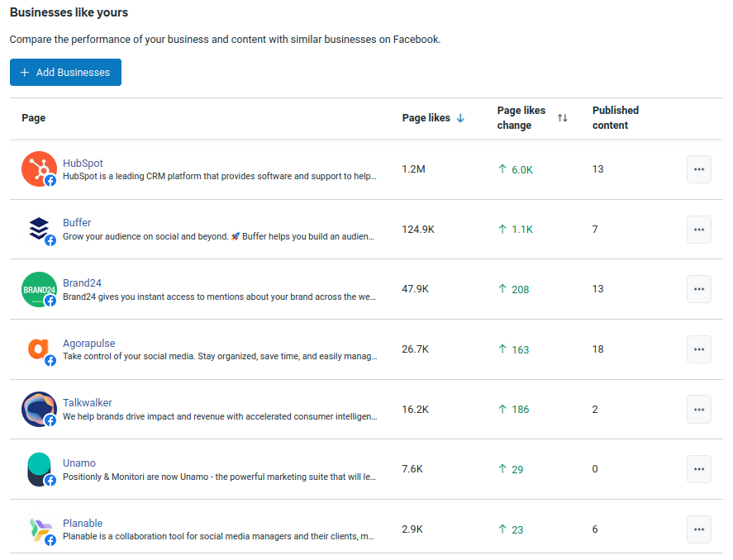Click the Planable page logo
The image size is (733, 560).
40,529
